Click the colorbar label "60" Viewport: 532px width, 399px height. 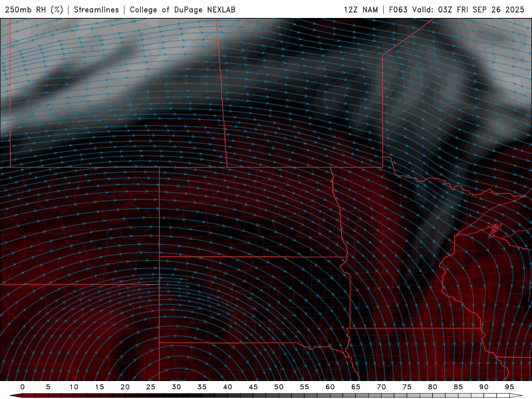coord(330,387)
